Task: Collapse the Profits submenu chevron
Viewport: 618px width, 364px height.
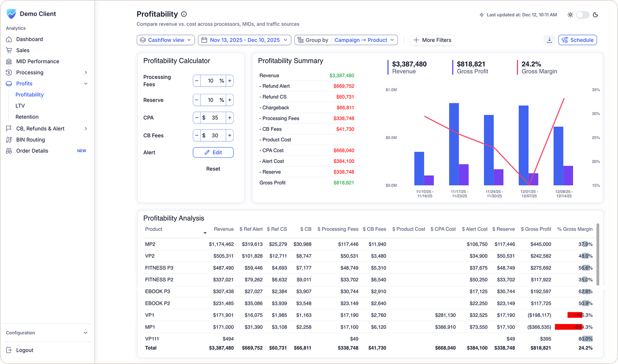Action: (x=86, y=84)
